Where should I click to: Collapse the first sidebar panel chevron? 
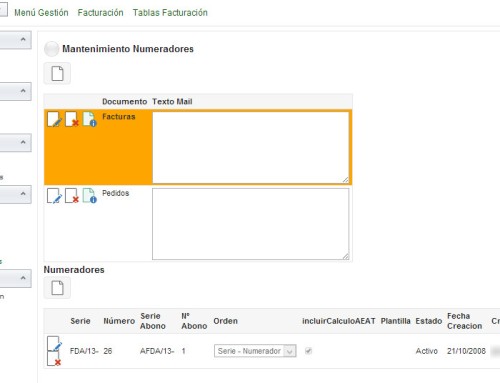23,39
